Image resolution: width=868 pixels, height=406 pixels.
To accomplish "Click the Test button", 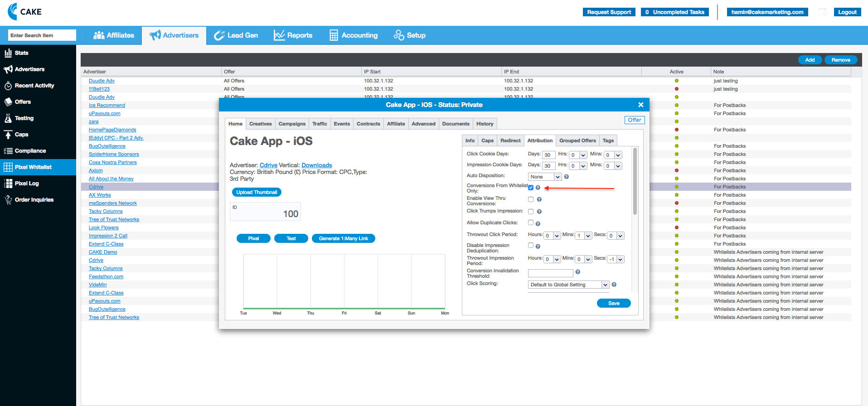I will 291,238.
